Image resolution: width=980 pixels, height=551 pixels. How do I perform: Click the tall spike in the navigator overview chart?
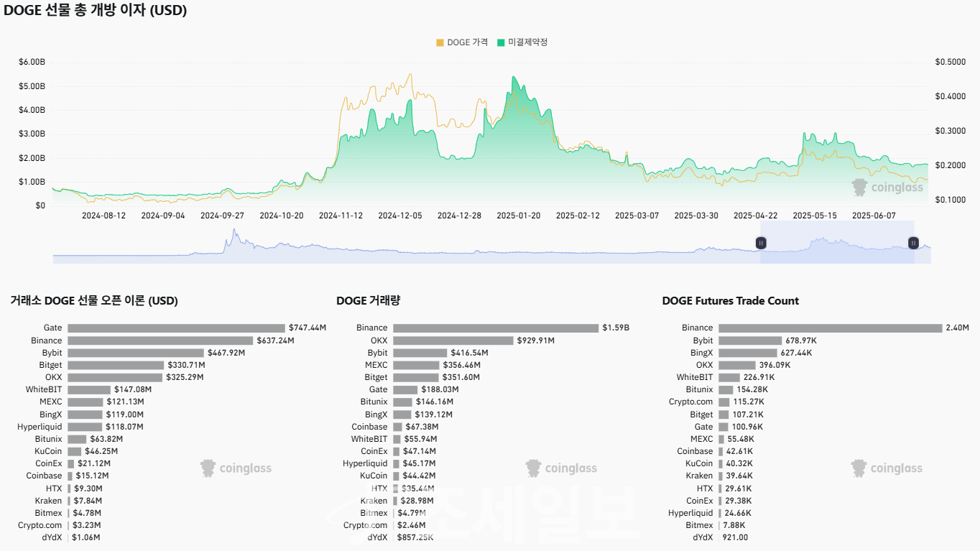click(234, 236)
